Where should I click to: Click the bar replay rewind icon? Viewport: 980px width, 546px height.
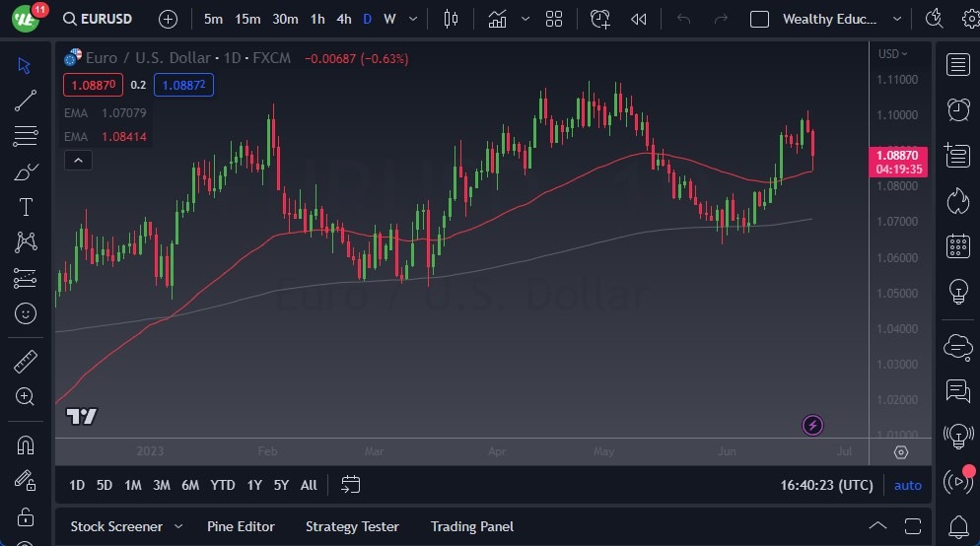click(639, 19)
